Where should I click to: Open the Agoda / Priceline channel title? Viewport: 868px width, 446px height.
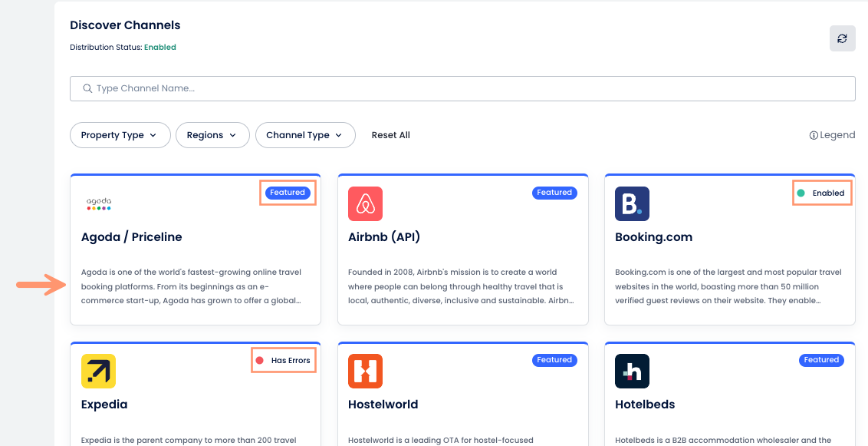click(132, 237)
